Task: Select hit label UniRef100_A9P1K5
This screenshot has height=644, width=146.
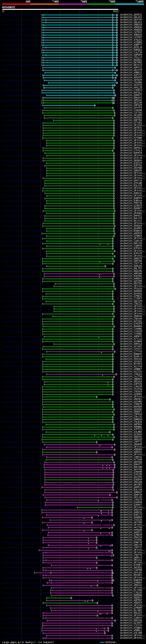Action: (131, 105)
